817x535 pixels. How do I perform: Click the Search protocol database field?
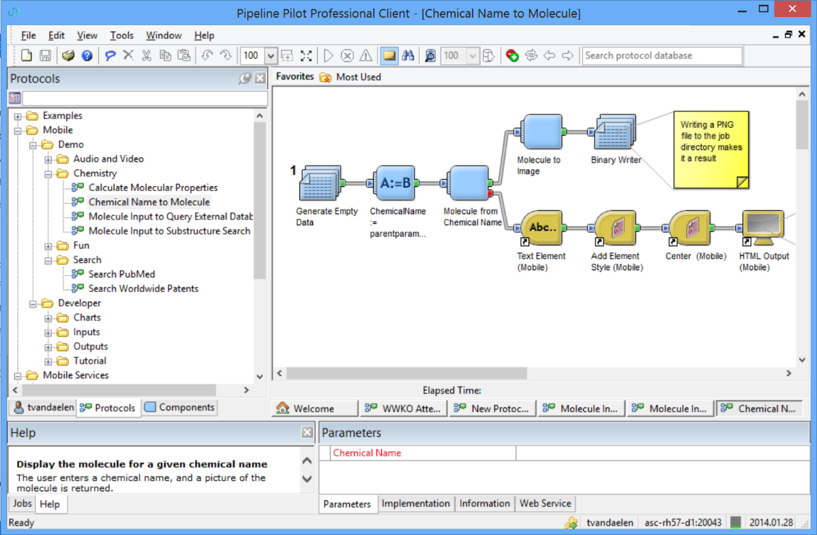click(x=661, y=56)
